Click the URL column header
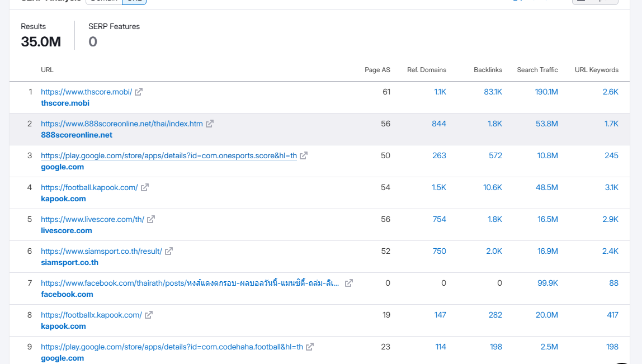 point(47,70)
